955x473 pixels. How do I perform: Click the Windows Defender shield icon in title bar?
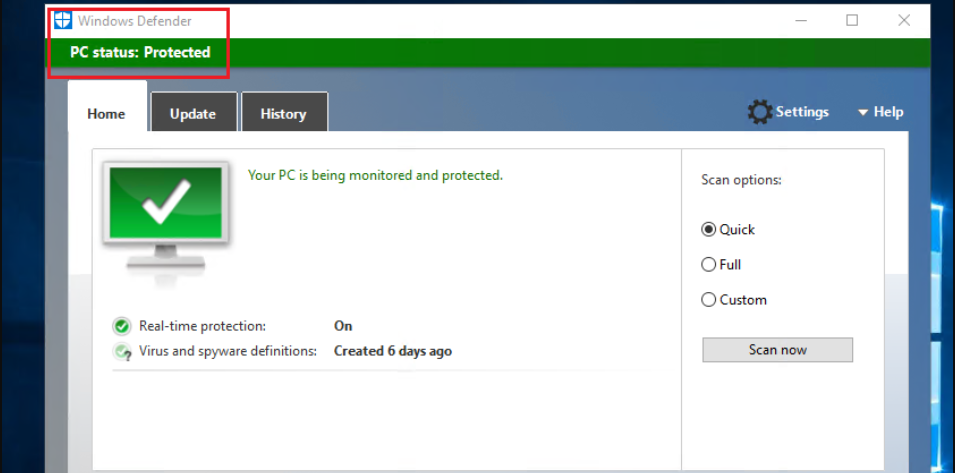pyautogui.click(x=63, y=21)
